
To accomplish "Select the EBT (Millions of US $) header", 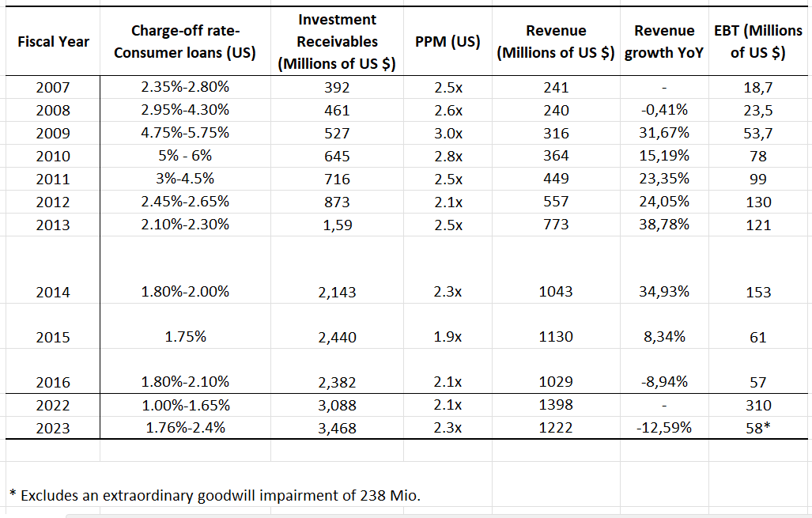I will pyautogui.click(x=757, y=41).
